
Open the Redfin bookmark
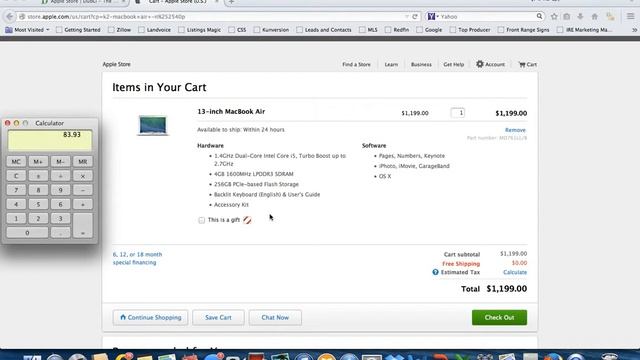coord(397,30)
